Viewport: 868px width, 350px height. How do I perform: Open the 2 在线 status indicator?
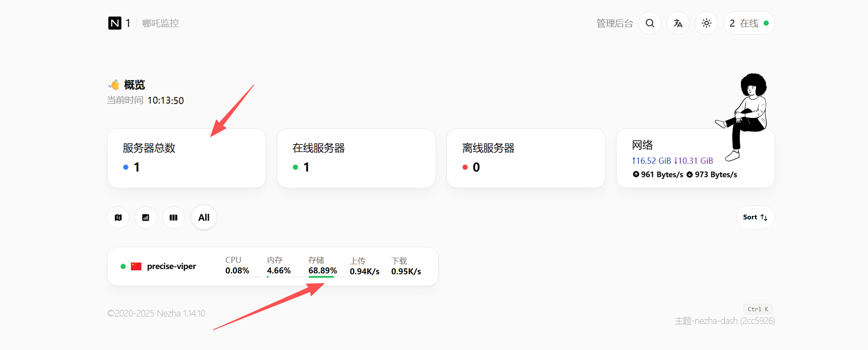coord(749,23)
